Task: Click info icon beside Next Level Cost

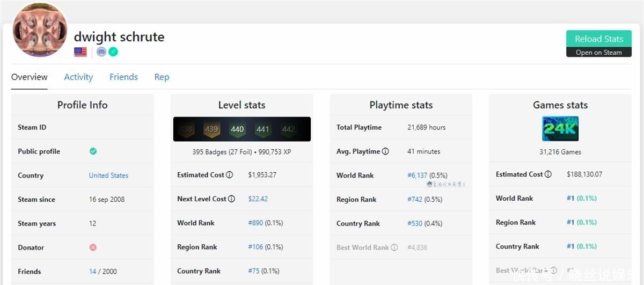Action: (231, 199)
